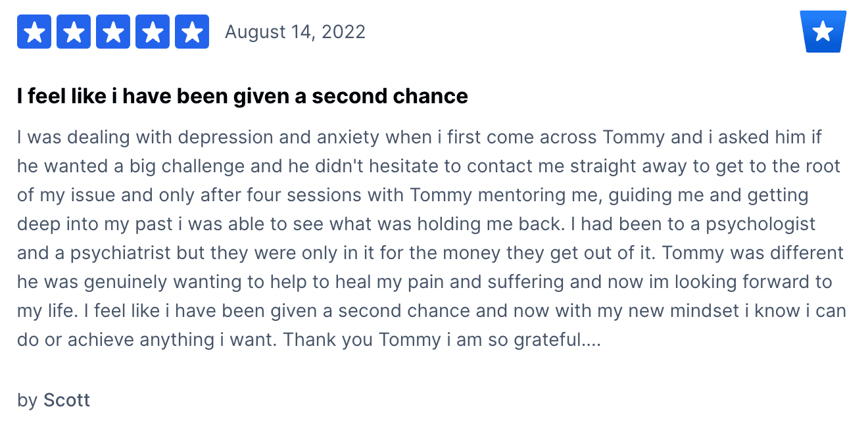Click the fourth rating star
This screenshot has height=434, width=868.
pyautogui.click(x=153, y=32)
